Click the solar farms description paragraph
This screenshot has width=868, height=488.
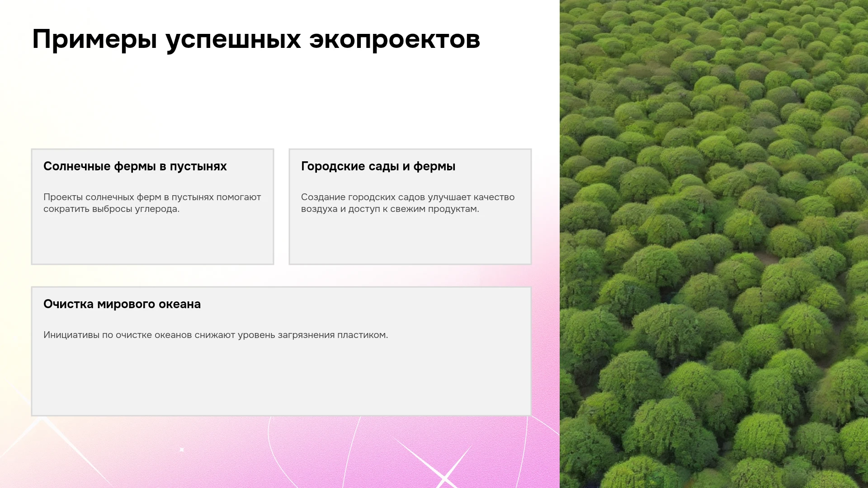152,203
